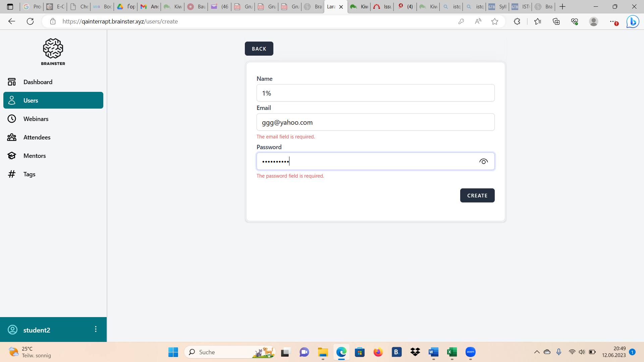The image size is (644, 362).
Task: Open Excel from the taskbar
Action: coord(452,352)
